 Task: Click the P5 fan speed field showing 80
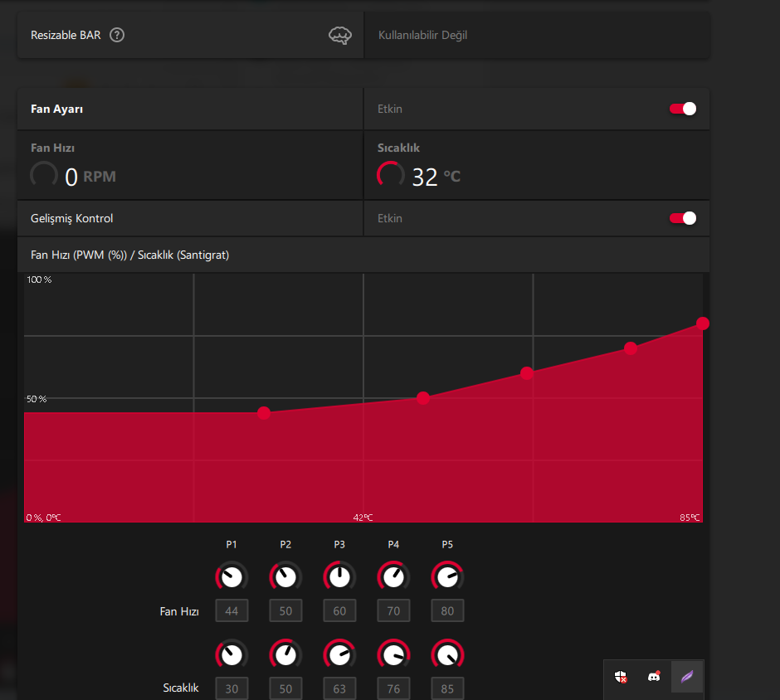tap(448, 611)
